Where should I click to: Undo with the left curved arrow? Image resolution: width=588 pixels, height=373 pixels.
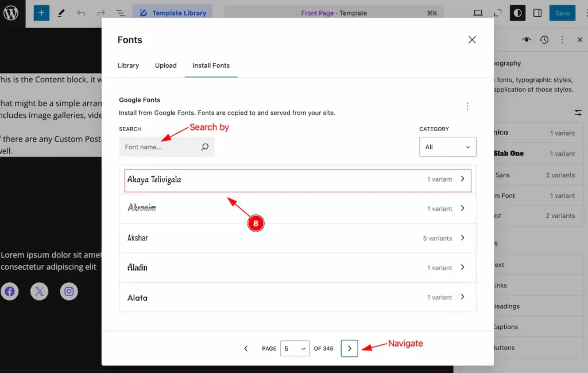[x=81, y=13]
